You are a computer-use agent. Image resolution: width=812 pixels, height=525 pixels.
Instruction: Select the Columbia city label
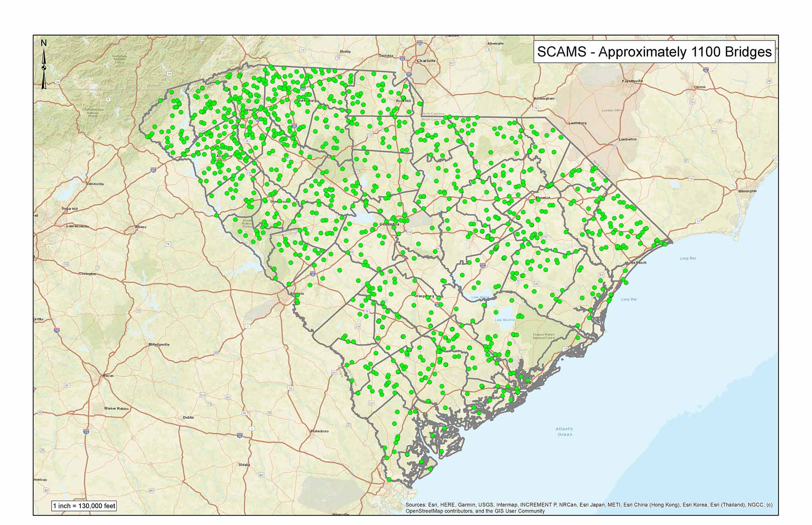click(389, 224)
